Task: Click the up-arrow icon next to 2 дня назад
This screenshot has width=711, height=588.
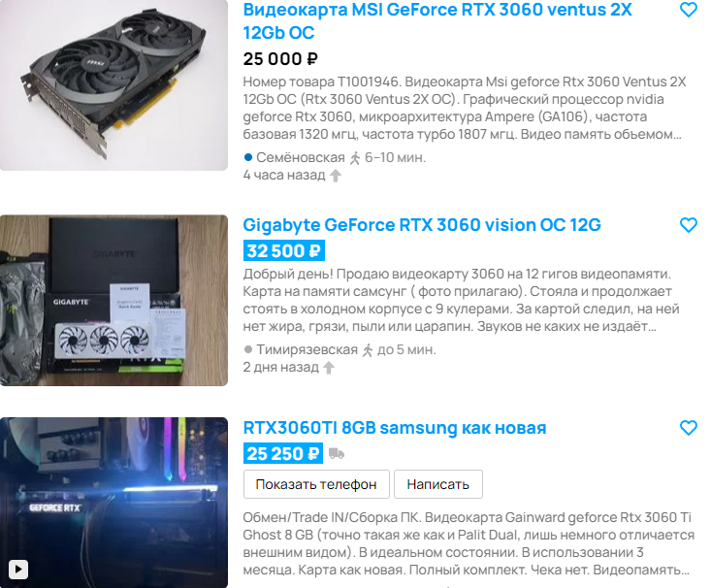Action: point(329,368)
